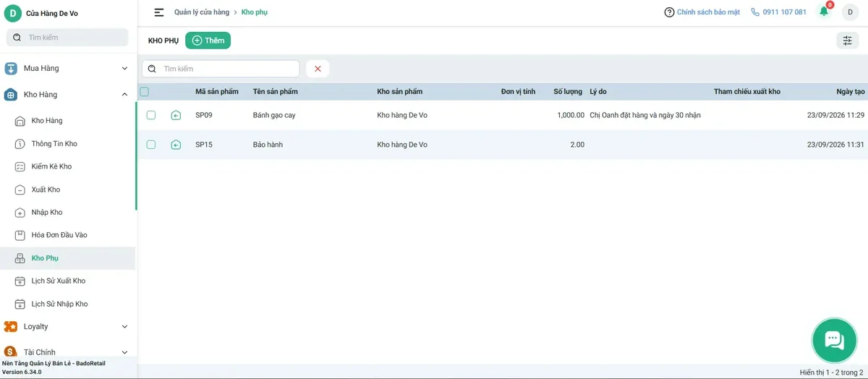Click the store logo D icon
The image size is (868, 379).
point(13,13)
